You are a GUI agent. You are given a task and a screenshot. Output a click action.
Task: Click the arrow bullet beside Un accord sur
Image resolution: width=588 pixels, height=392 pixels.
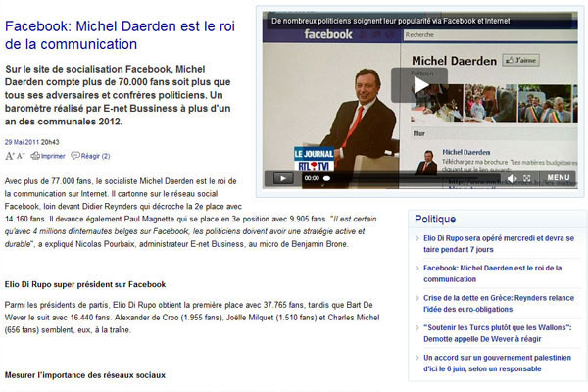click(x=417, y=358)
